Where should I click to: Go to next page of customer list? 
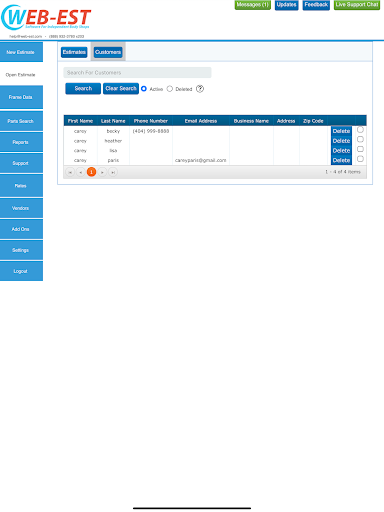pyautogui.click(x=102, y=172)
